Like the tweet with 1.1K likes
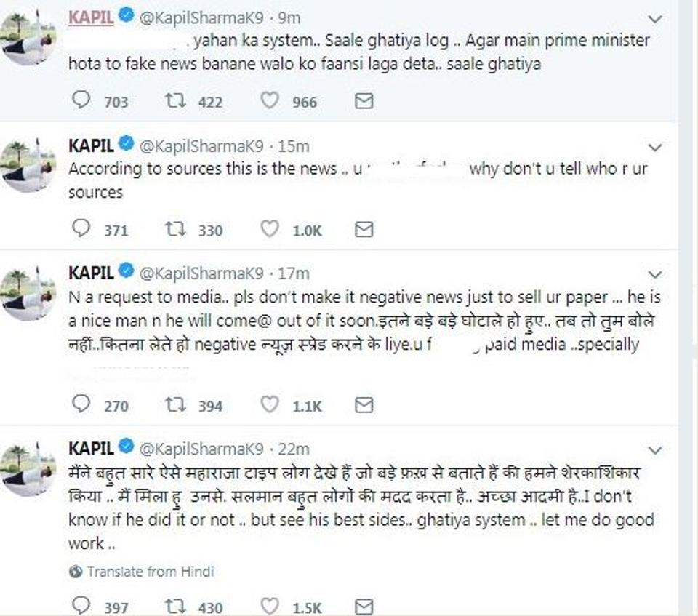Screen dimensions: 698x616 tap(269, 404)
